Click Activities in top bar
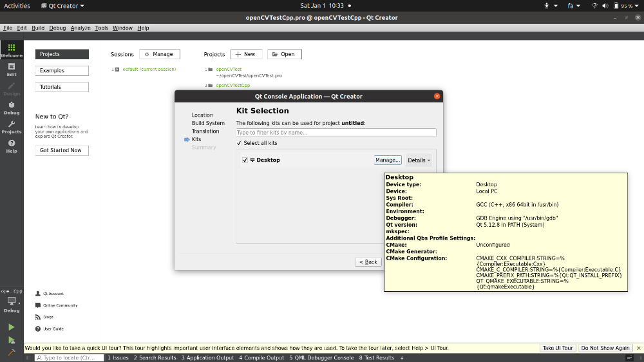 pos(17,6)
